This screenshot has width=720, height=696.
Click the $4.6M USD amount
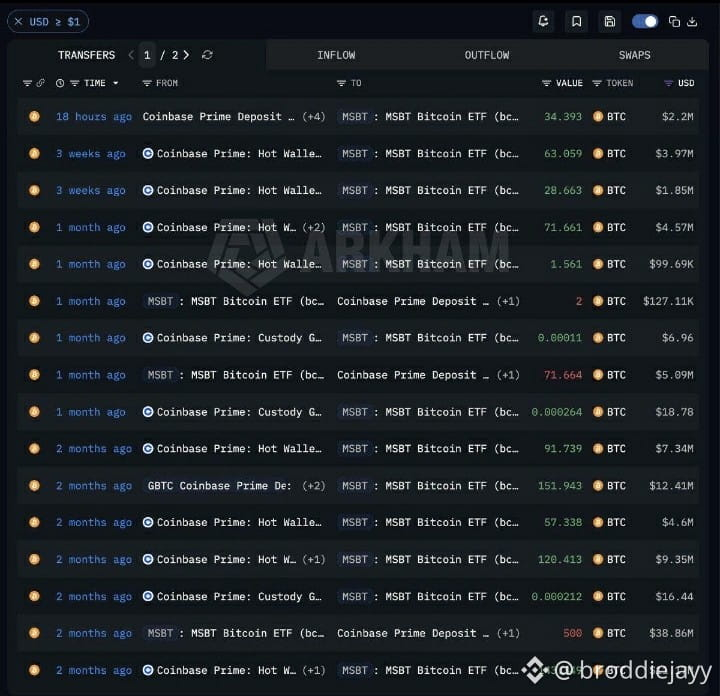pos(677,522)
